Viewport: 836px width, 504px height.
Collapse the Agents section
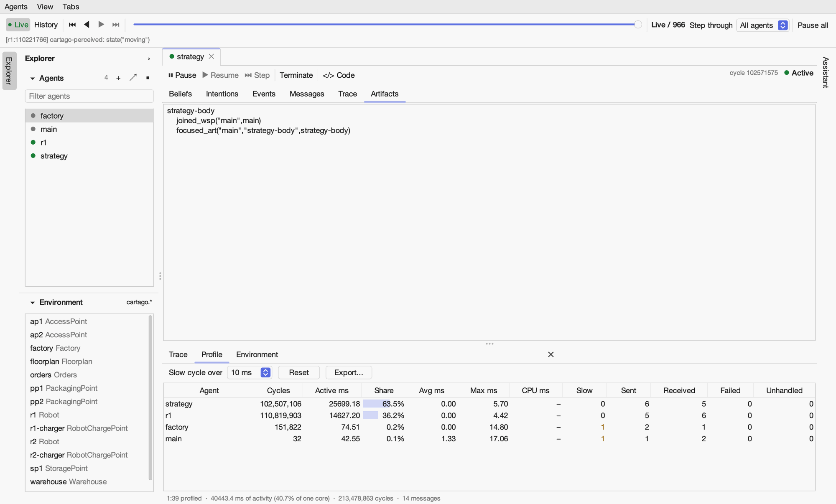click(33, 79)
